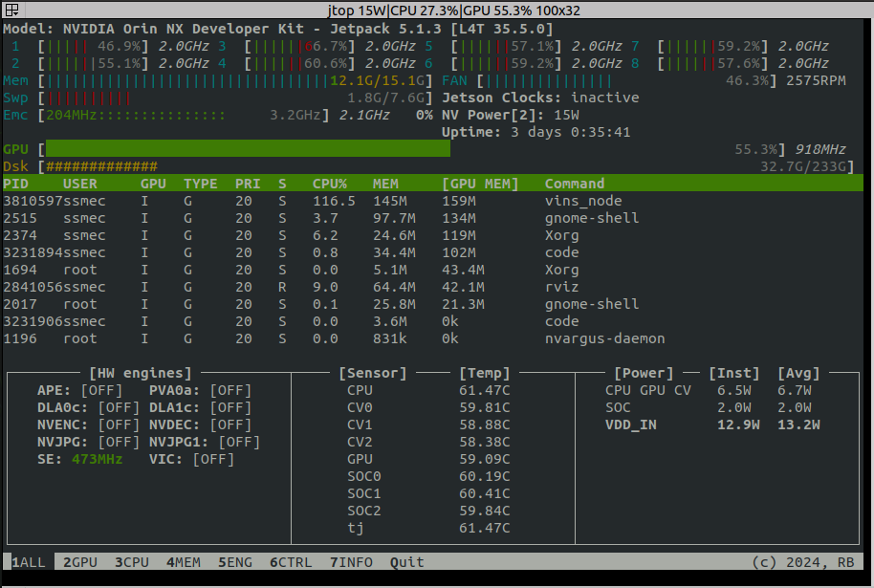Sort by the USER column header
Screen dimensions: 874x588
pyautogui.click(x=79, y=184)
